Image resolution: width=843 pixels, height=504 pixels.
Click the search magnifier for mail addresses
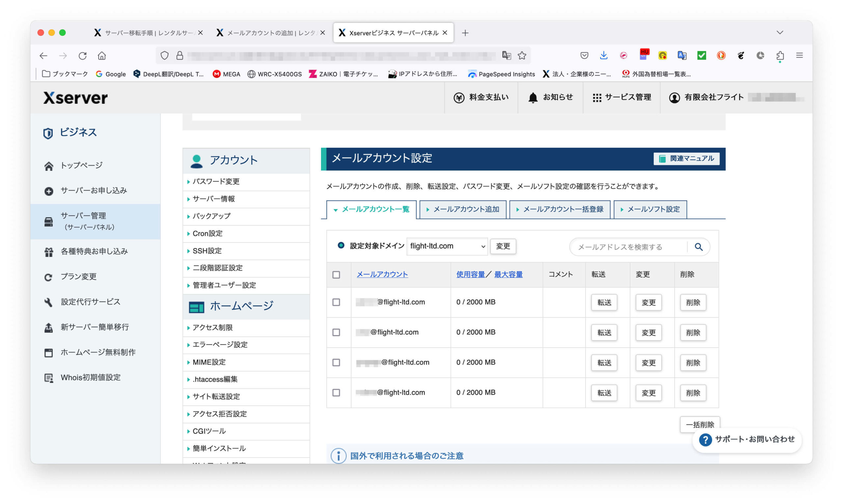698,247
